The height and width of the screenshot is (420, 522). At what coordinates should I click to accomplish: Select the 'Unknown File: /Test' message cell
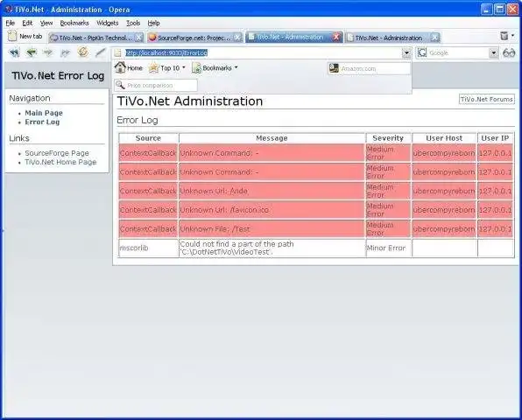pos(272,228)
